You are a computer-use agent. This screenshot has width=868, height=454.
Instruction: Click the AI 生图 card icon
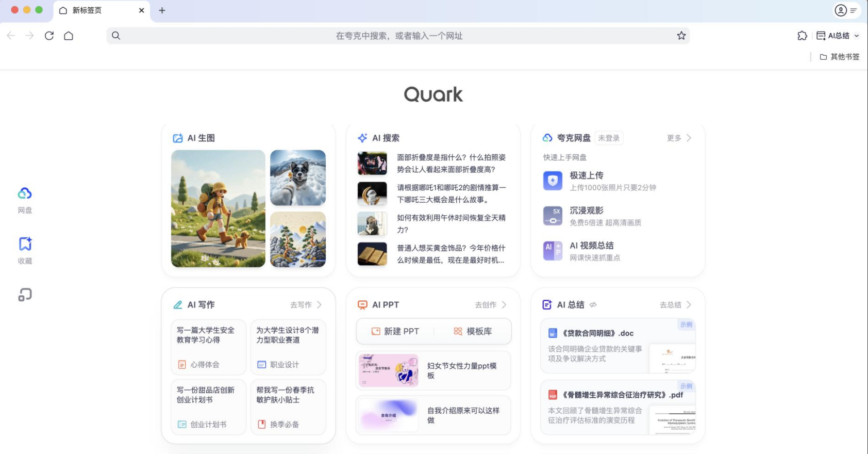[178, 138]
